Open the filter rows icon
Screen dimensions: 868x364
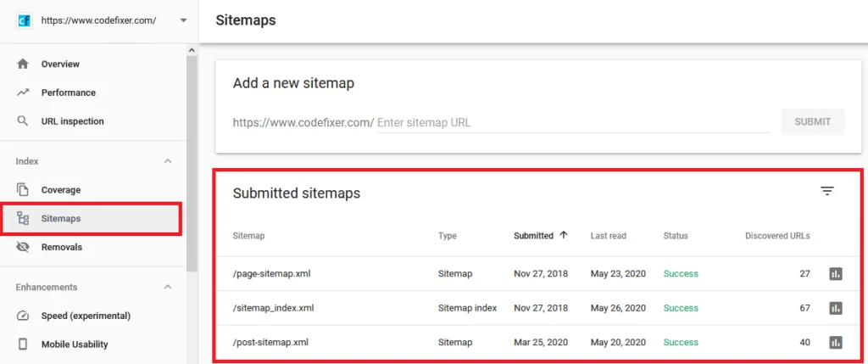(827, 191)
